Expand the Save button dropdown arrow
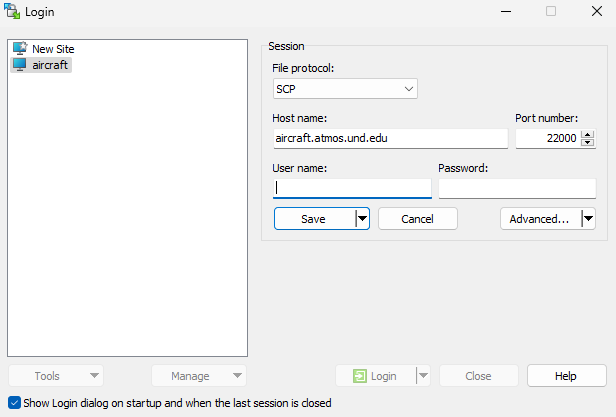This screenshot has width=616, height=417. [x=362, y=219]
